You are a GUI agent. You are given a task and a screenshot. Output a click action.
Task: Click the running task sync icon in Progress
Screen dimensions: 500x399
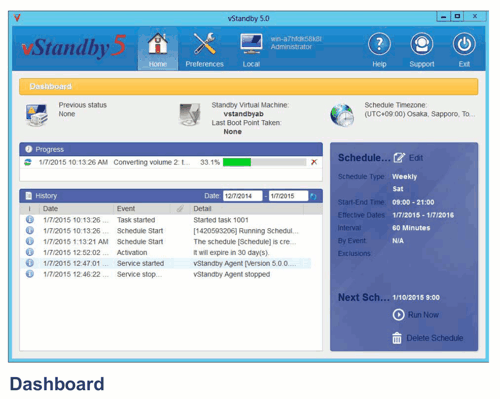(x=28, y=162)
